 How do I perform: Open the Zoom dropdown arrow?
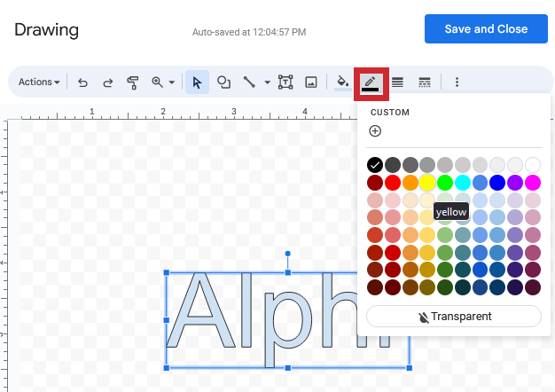coord(172,82)
